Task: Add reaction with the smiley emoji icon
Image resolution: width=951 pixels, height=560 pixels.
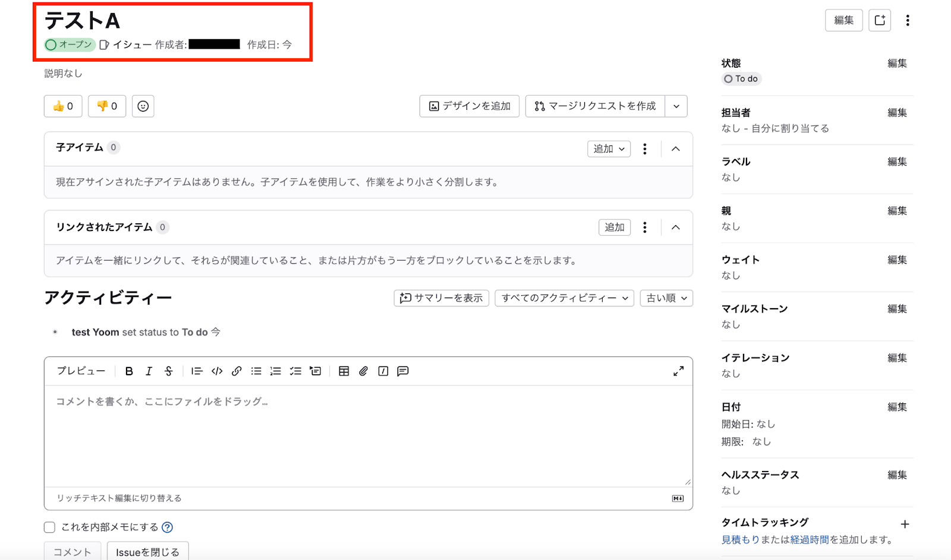Action: click(x=143, y=106)
